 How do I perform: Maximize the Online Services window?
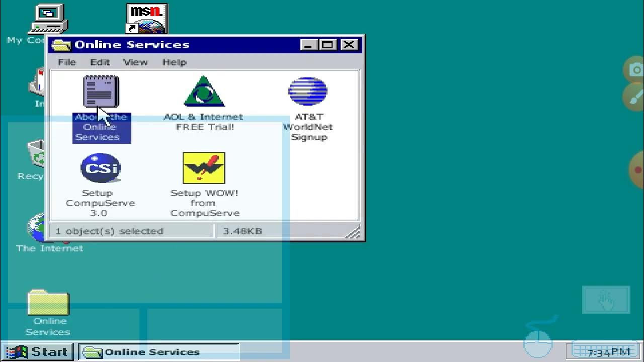(328, 45)
